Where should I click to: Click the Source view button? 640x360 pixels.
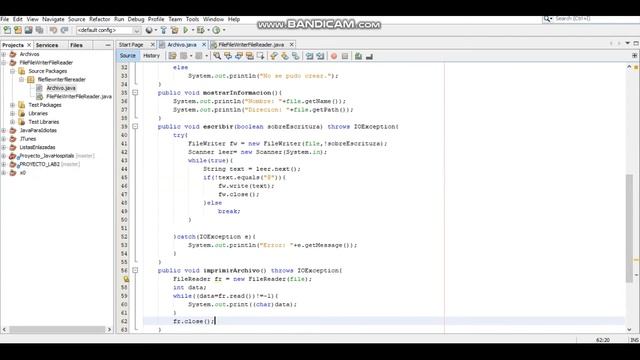tap(128, 56)
